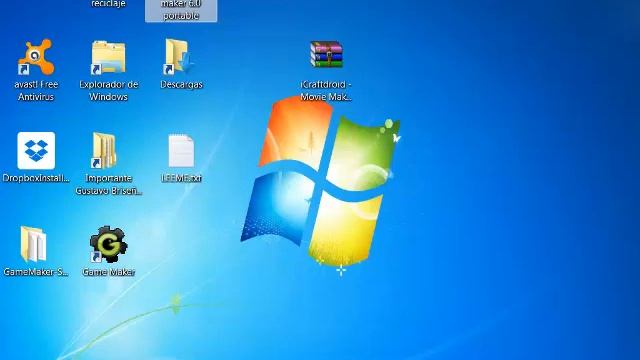
Task: Click the 'Explorador de Windows' label text
Action: [x=109, y=91]
